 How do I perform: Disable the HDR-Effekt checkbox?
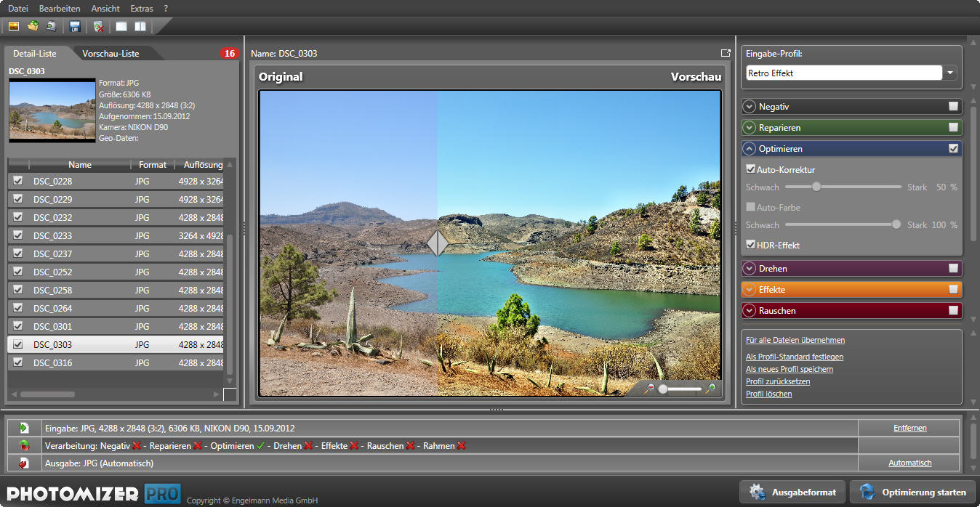click(751, 246)
